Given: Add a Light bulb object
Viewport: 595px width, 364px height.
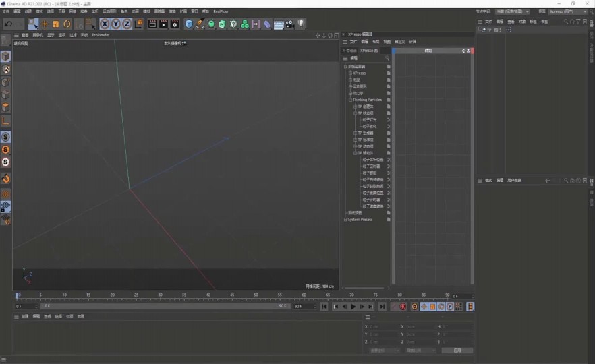Looking at the screenshot, I should (x=301, y=24).
